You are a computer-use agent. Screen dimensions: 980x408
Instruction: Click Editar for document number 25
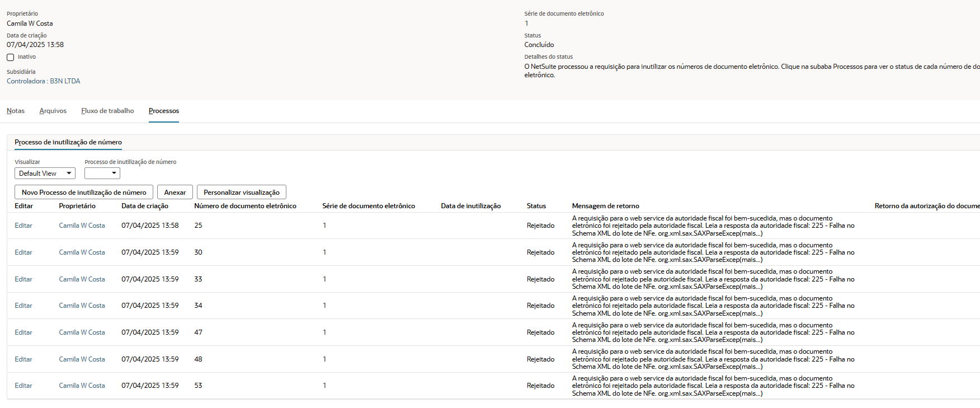coord(23,226)
